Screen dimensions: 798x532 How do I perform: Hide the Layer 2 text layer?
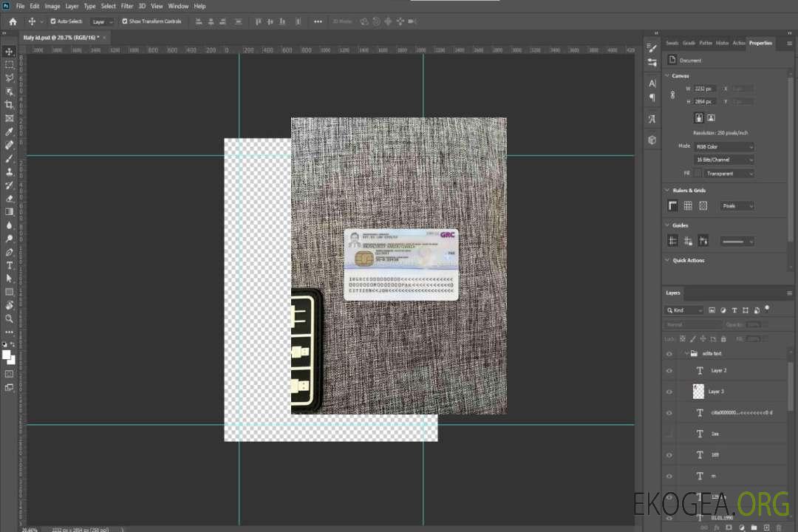click(669, 370)
